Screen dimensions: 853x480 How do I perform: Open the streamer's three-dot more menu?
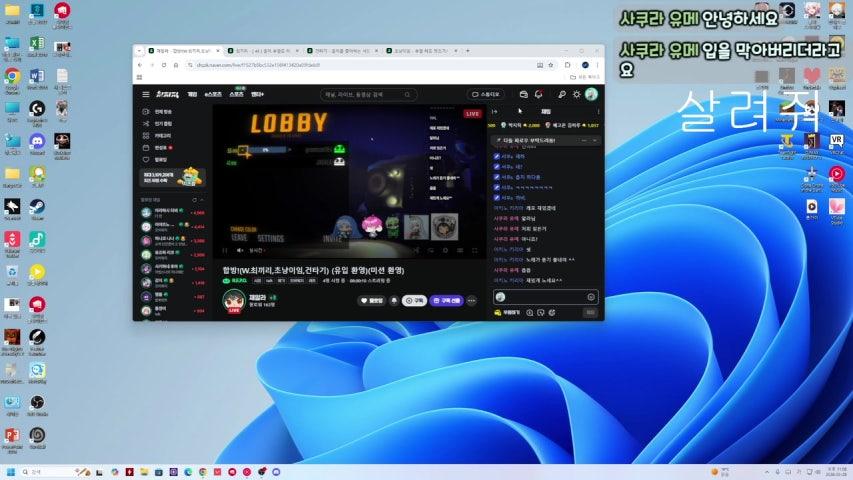pyautogui.click(x=471, y=300)
